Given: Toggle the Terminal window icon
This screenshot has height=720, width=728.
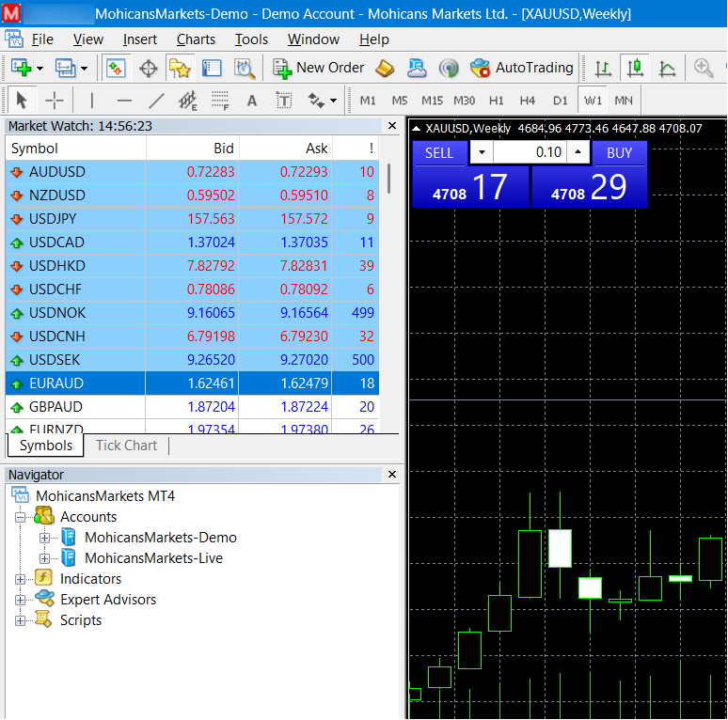Looking at the screenshot, I should pos(212,69).
